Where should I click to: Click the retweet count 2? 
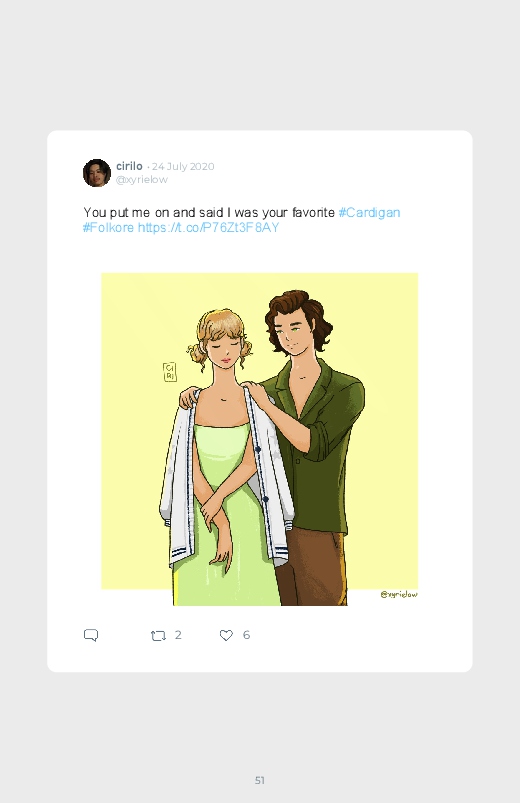[178, 635]
